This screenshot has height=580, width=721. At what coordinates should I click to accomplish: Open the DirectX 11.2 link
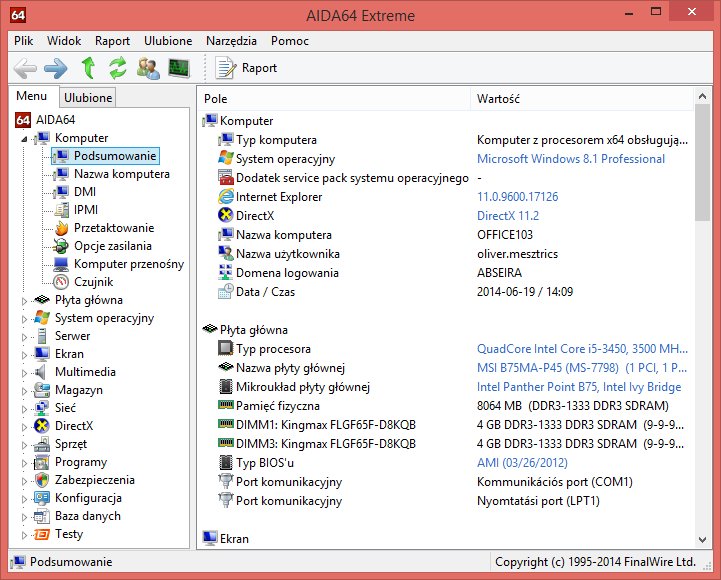click(x=508, y=216)
